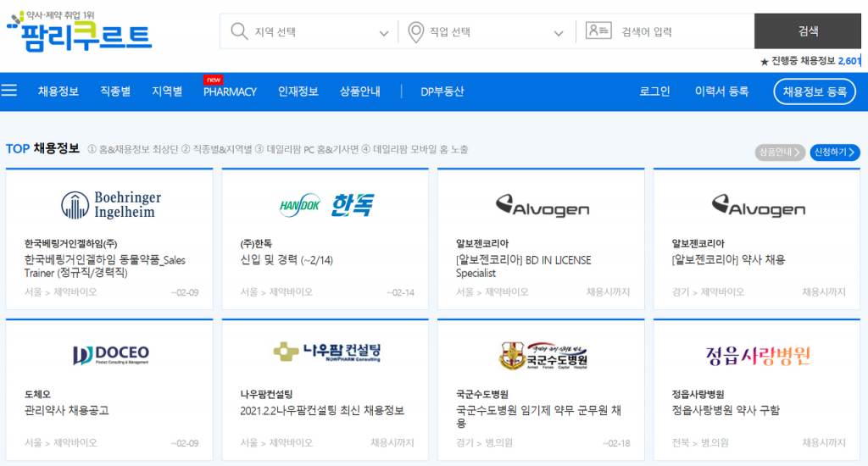Click the 국군수도병원 emblem logo
The height and width of the screenshot is (466, 868).
(542, 356)
